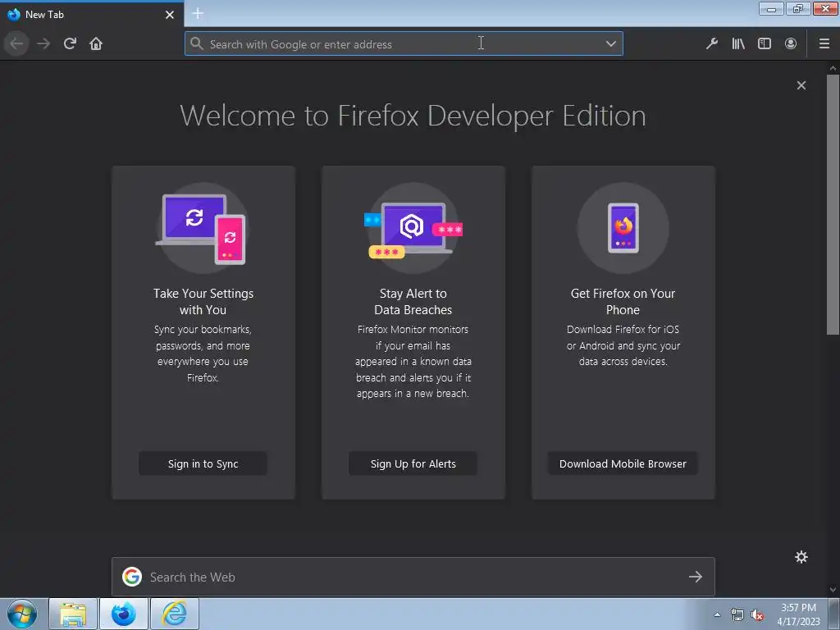
Task: Close the New Tab tab
Action: click(170, 15)
